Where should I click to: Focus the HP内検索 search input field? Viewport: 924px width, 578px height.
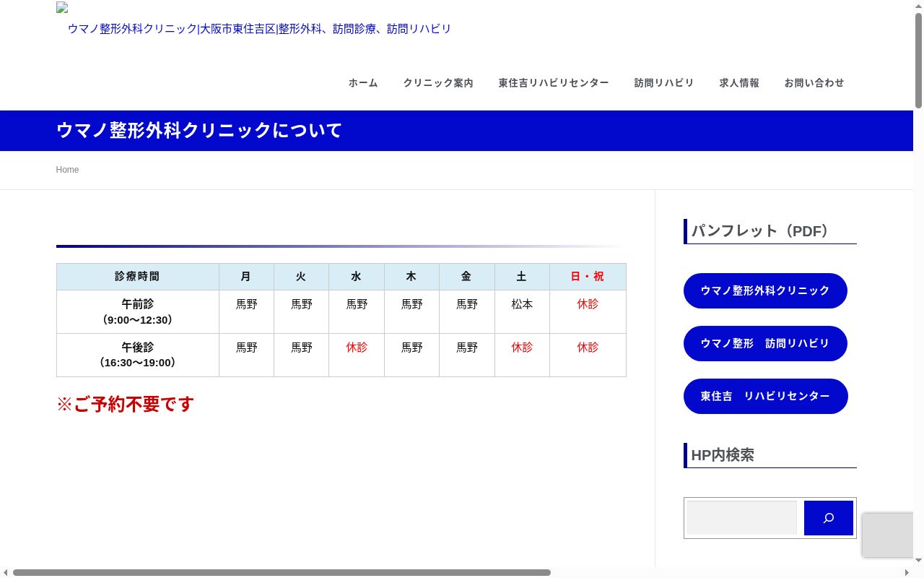pyautogui.click(x=742, y=518)
